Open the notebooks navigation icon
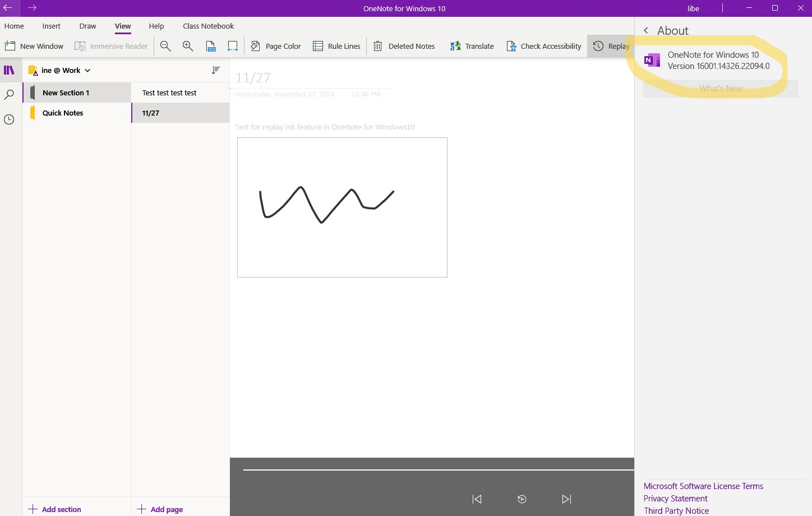The height and width of the screenshot is (516, 812). coord(9,70)
